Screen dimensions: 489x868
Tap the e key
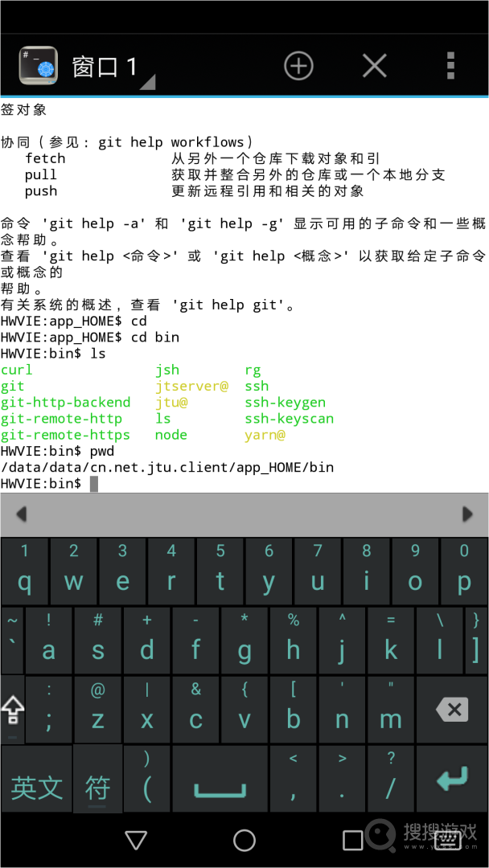coord(122,571)
